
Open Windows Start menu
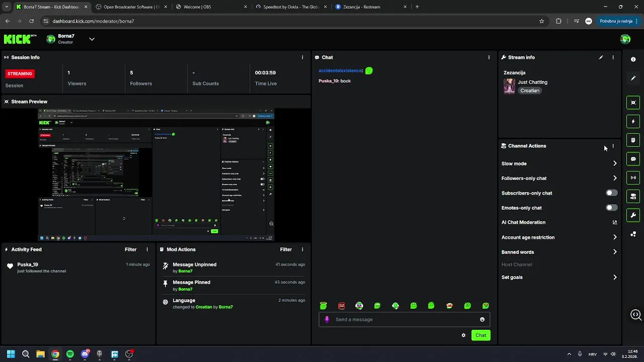click(x=11, y=354)
